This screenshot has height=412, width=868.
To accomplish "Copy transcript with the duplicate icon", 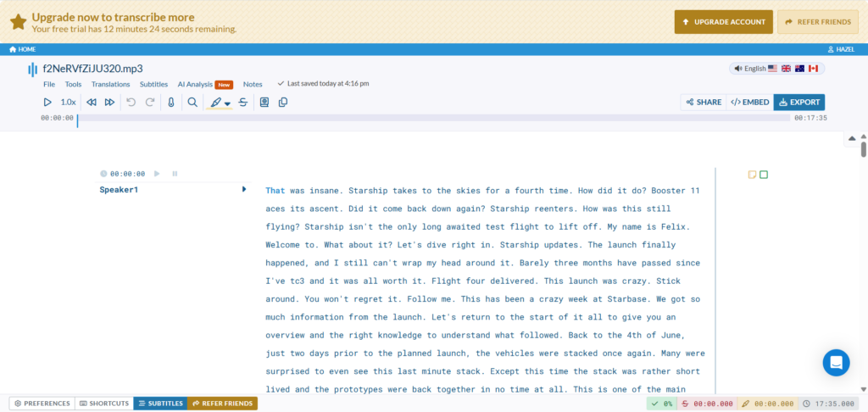I will [283, 103].
